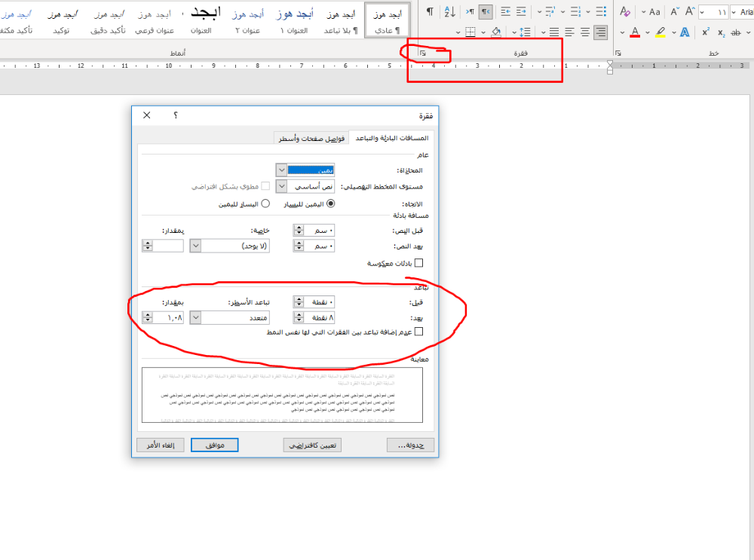Open the المحاذاة alignment dropdown

coord(281,170)
